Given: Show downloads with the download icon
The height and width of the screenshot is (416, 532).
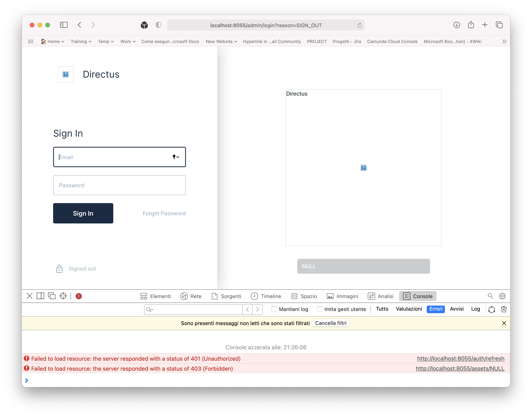Looking at the screenshot, I should tap(457, 25).
